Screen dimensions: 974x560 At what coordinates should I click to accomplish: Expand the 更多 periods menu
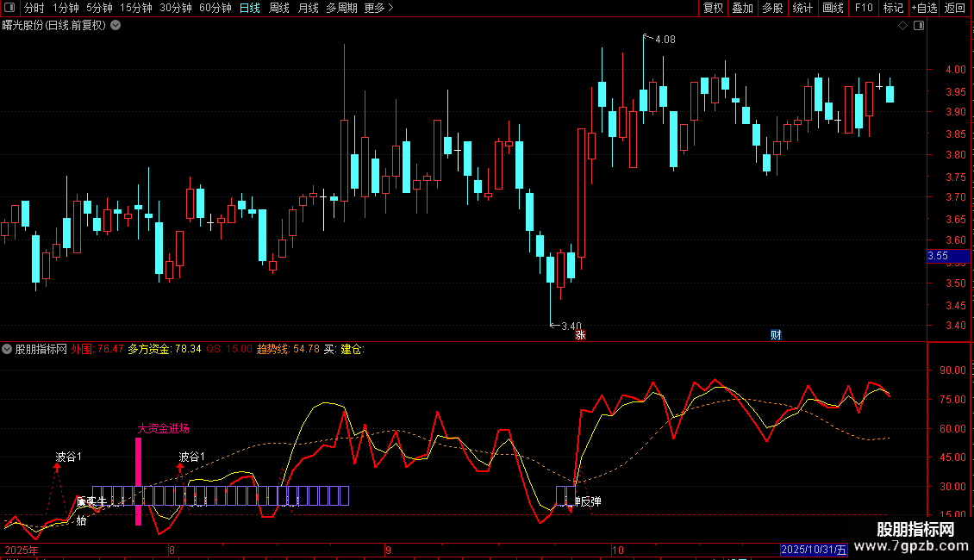click(x=378, y=8)
